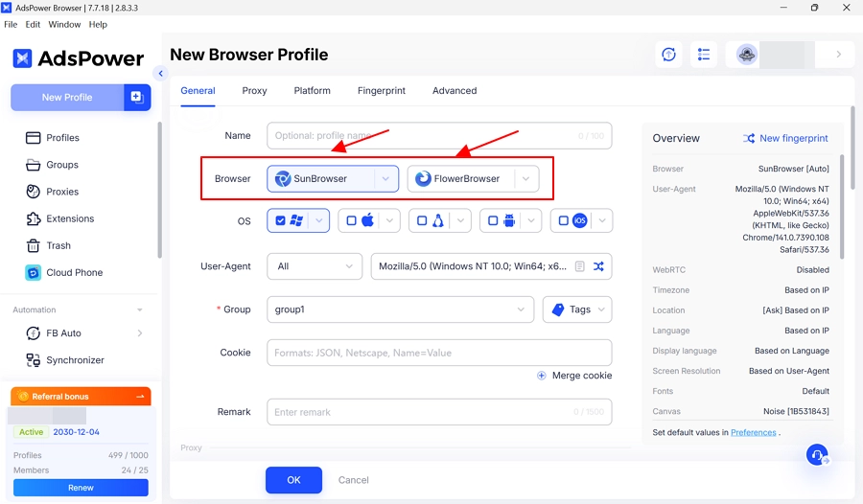Click the task list icon in the header
The height and width of the screenshot is (504, 863).
[704, 55]
